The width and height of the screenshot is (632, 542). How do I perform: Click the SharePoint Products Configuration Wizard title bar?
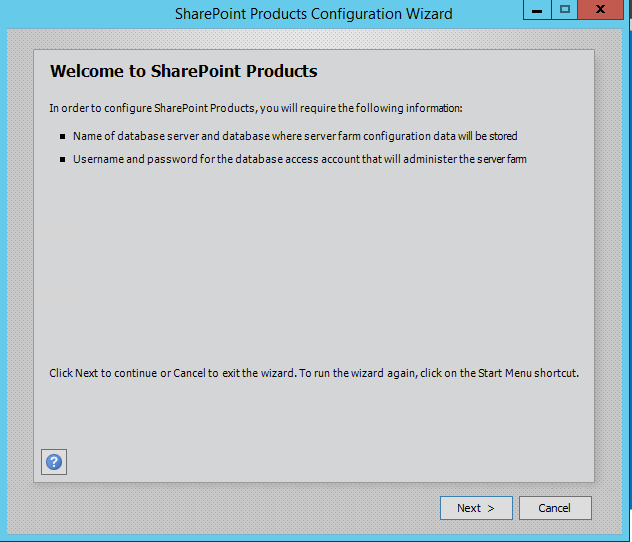click(314, 14)
